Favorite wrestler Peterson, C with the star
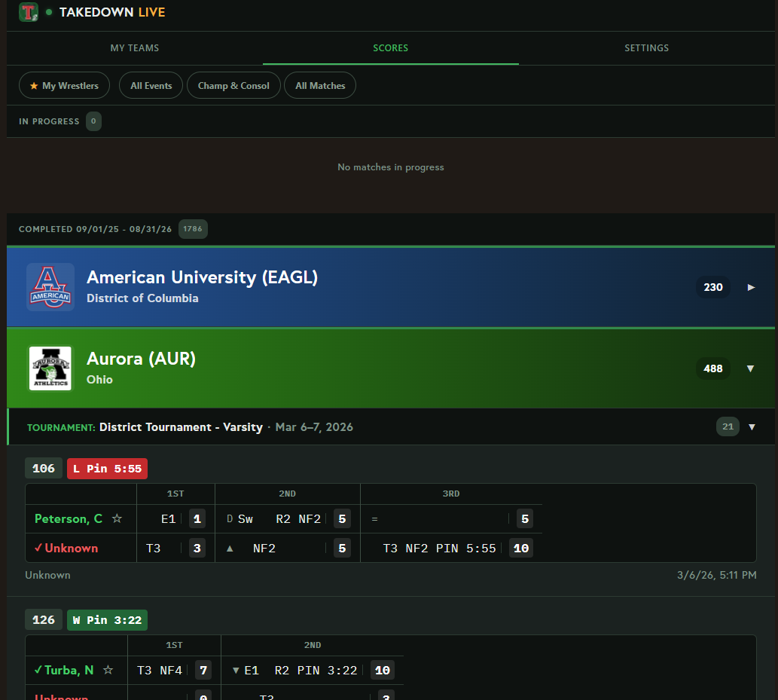This screenshot has width=778, height=700. tap(117, 518)
